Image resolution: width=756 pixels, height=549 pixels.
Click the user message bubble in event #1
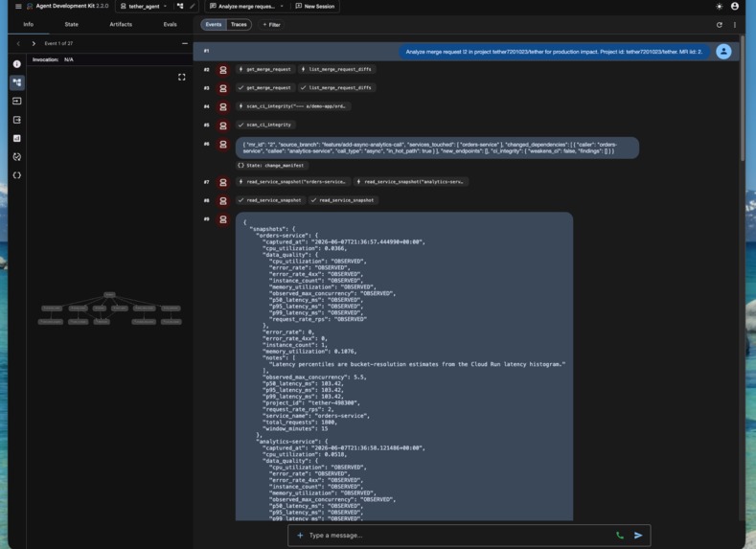click(x=554, y=52)
